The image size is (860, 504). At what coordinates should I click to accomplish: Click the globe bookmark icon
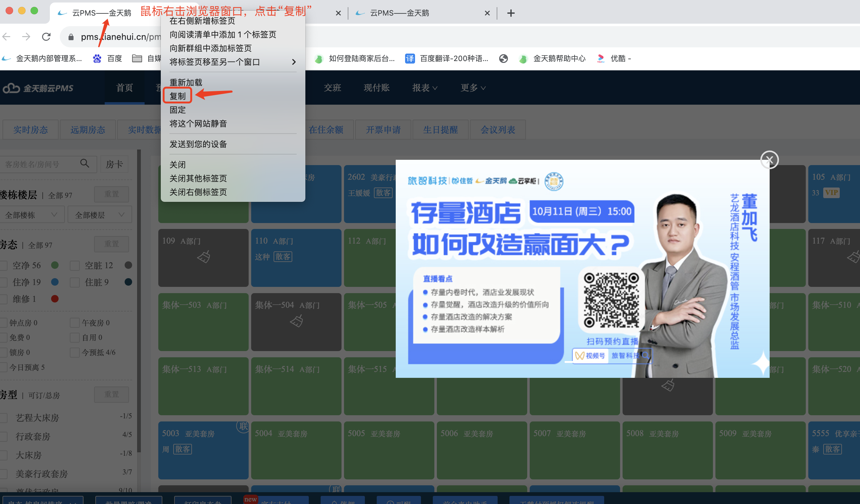pos(503,59)
